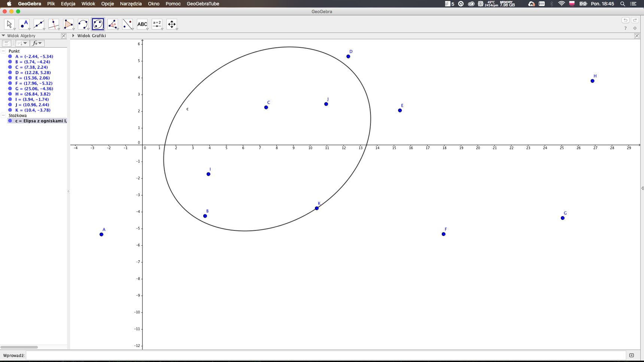644x362 pixels.
Task: Open preferences with the gear icon
Action: coord(635,28)
